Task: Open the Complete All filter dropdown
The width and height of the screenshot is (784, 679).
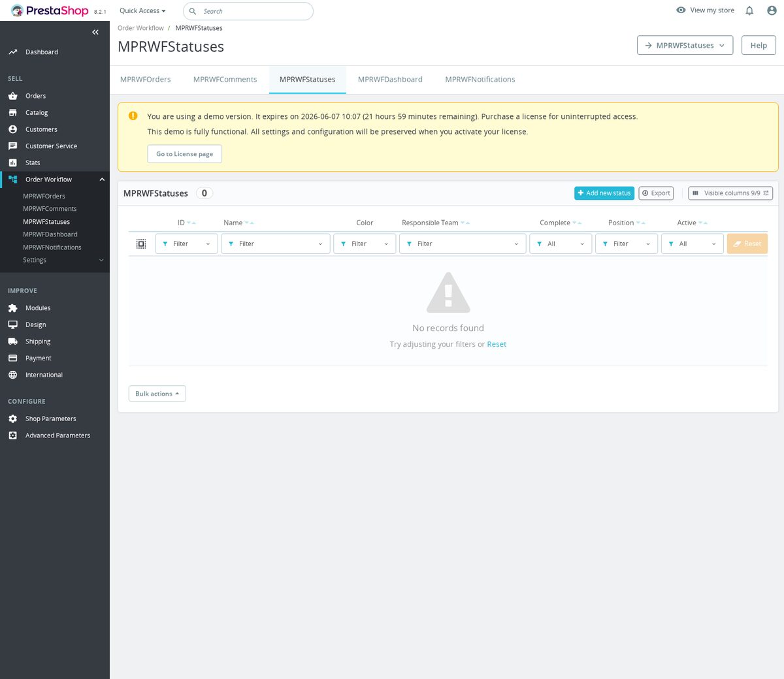Action: click(x=561, y=244)
